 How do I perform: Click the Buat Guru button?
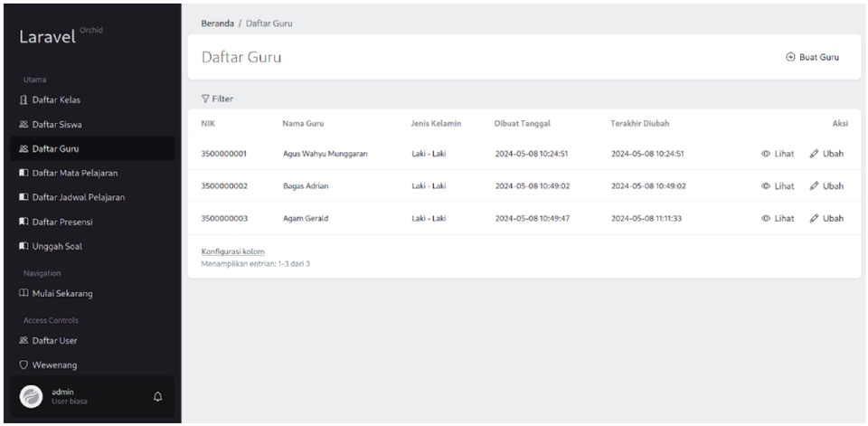[x=813, y=57]
